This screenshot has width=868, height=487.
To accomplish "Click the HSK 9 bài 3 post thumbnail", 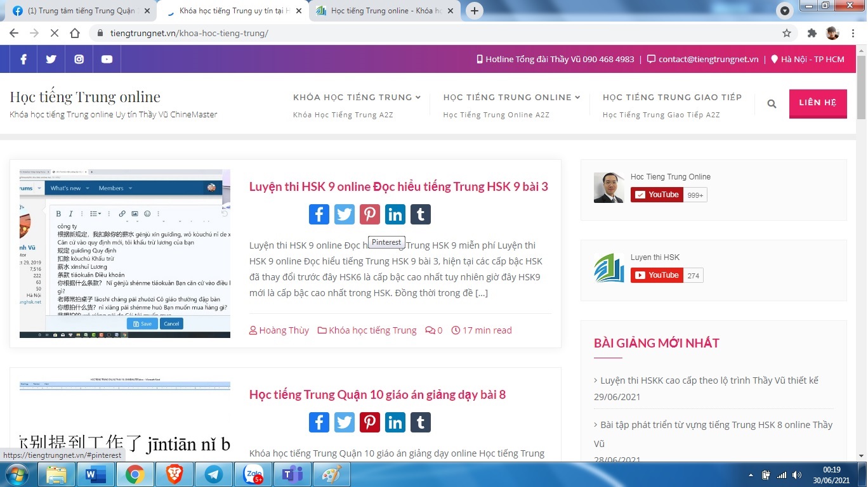I will pyautogui.click(x=125, y=254).
